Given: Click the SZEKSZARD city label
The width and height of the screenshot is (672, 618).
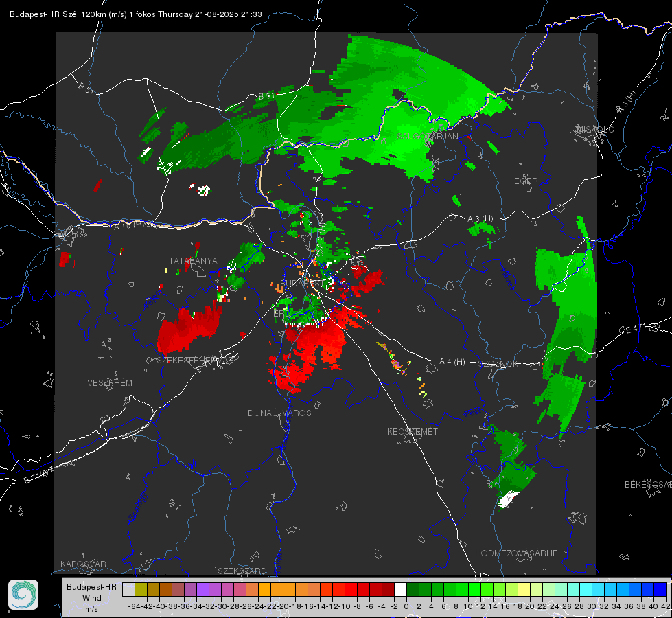Looking at the screenshot, I should point(242,571).
